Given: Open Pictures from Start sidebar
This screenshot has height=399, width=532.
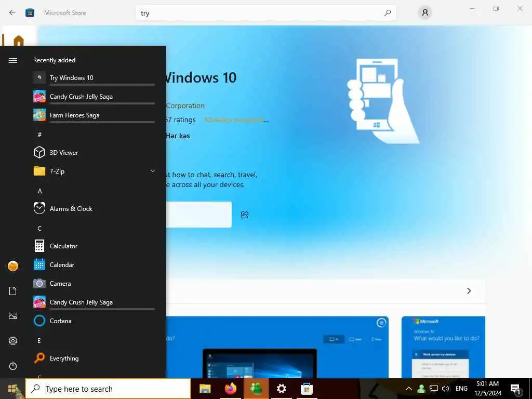Looking at the screenshot, I should (13, 316).
